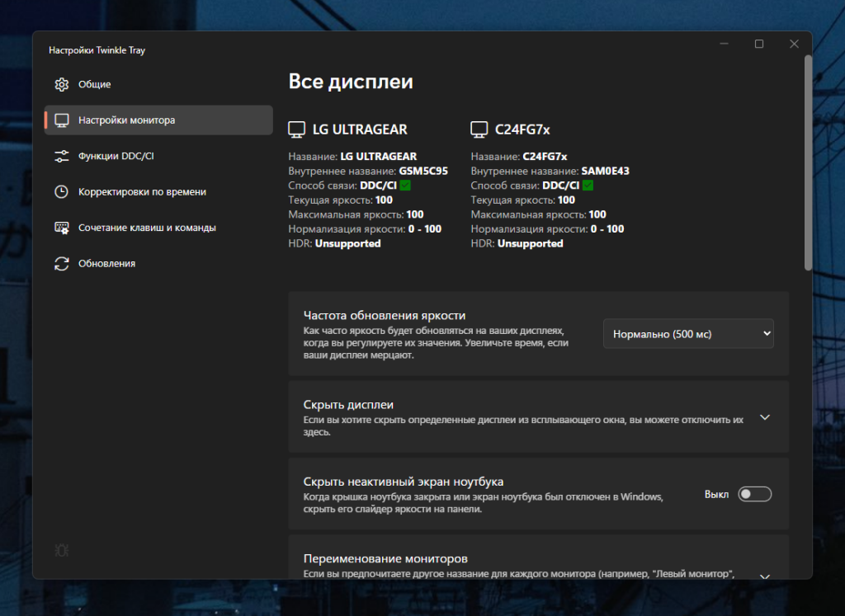The width and height of the screenshot is (845, 616).
Task: Click the green DDC/CI checkmark under LG ULTRAGEAR
Action: (x=405, y=186)
